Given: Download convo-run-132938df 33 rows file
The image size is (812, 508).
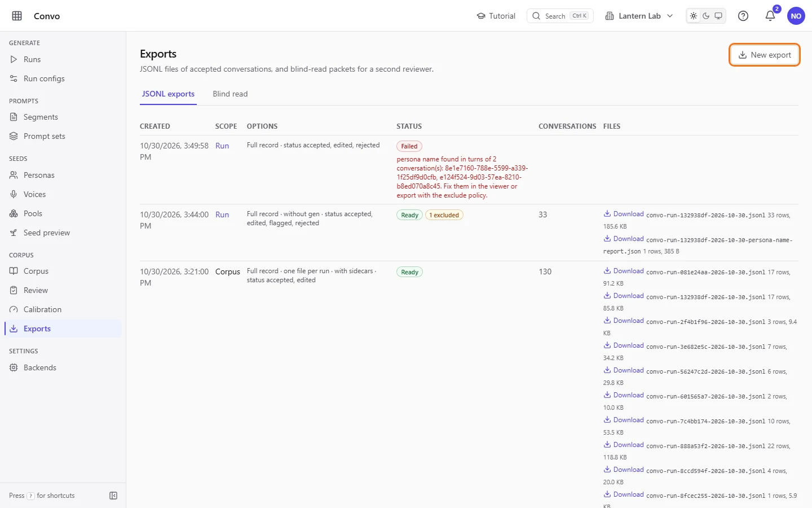Looking at the screenshot, I should (x=624, y=214).
